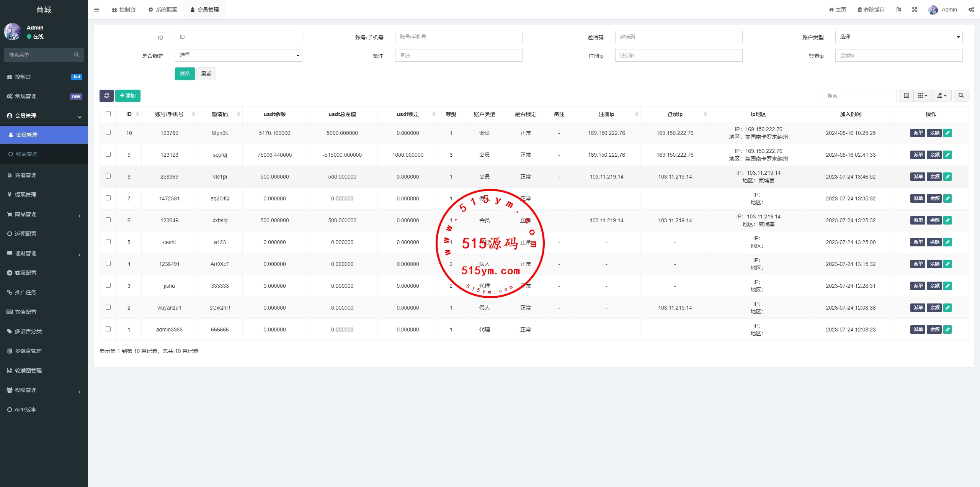Click the 账号/手机号 filter input field

[x=458, y=37]
